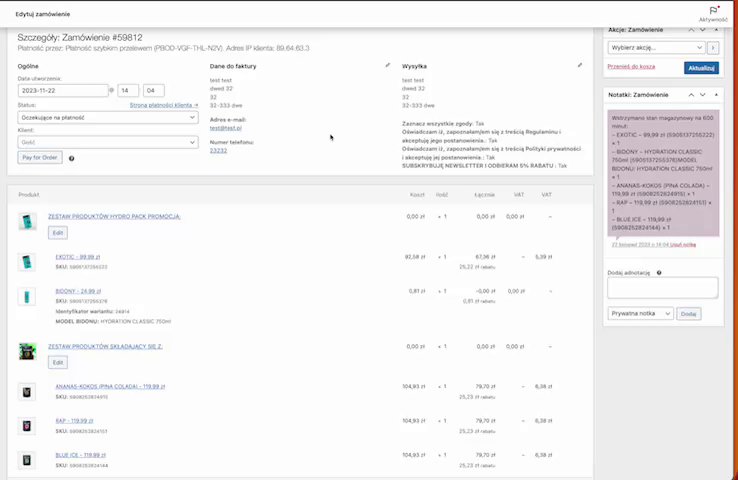Click the minute field showing 04
The image size is (738, 480).
(154, 90)
